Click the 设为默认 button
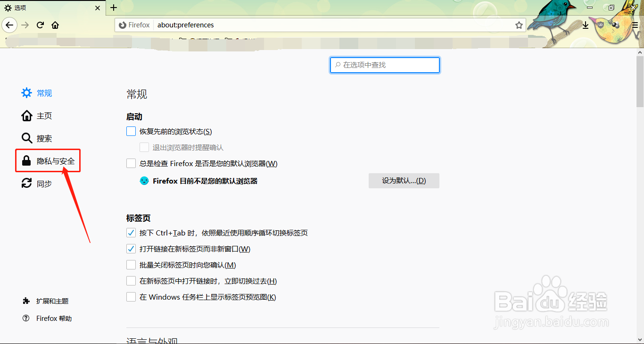Image resolution: width=644 pixels, height=344 pixels. pyautogui.click(x=404, y=181)
